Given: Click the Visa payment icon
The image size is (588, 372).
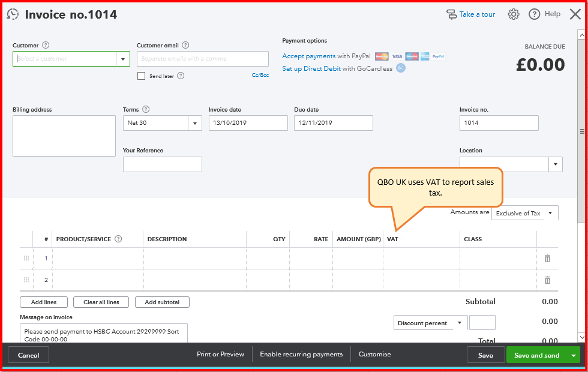Looking at the screenshot, I should [397, 56].
